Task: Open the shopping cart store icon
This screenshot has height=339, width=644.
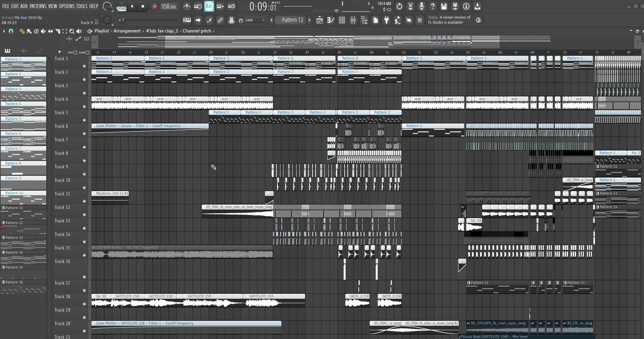Action: 419,20
